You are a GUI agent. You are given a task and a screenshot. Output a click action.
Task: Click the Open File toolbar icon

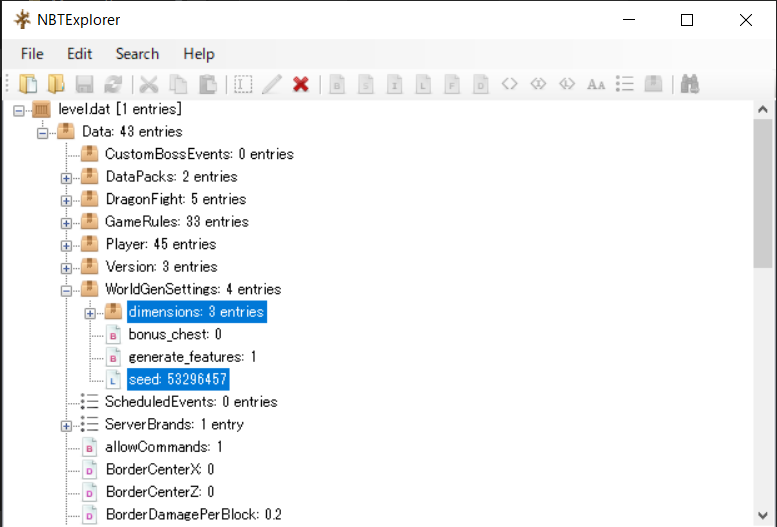pos(28,84)
